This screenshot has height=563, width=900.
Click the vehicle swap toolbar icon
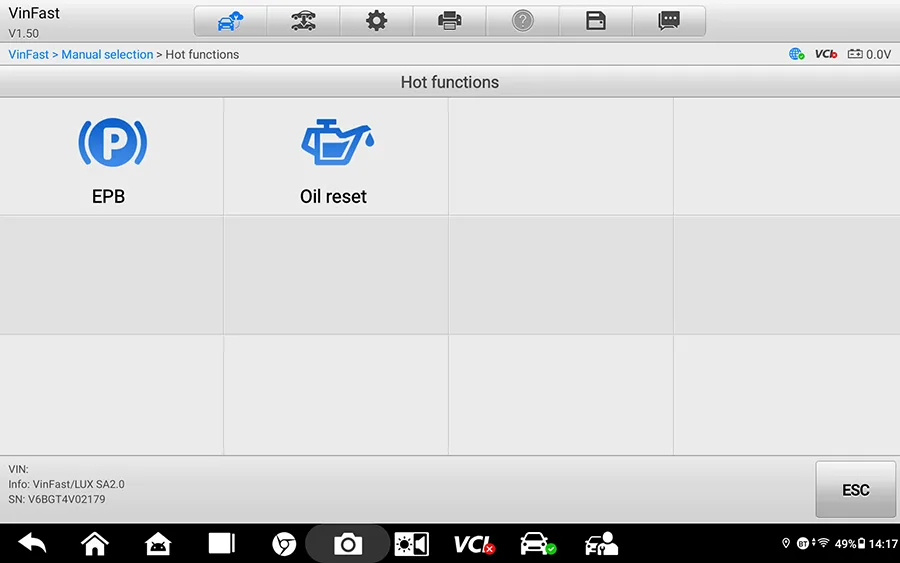coord(303,21)
